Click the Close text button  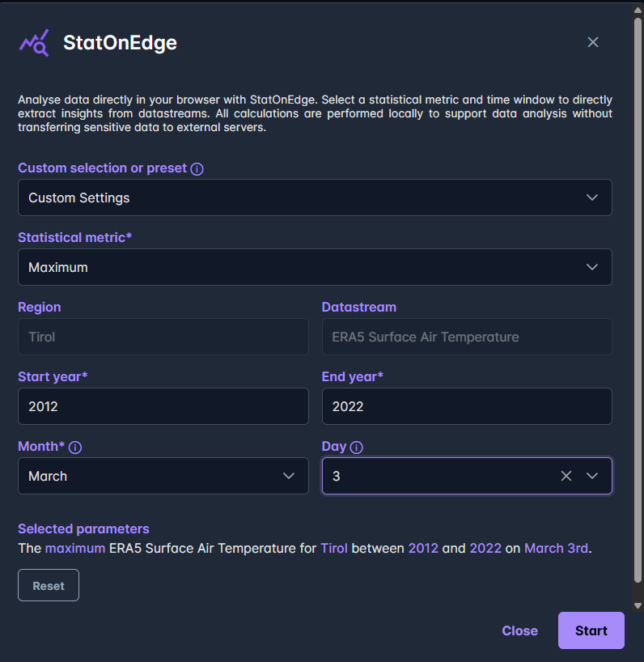coord(519,630)
